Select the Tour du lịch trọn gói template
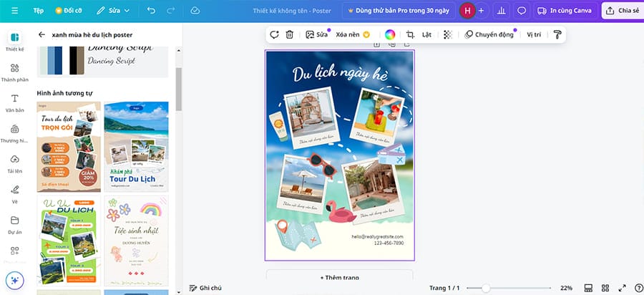644x295 pixels. pyautogui.click(x=69, y=147)
